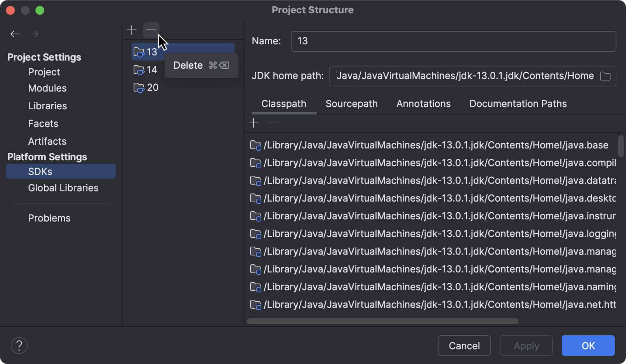Image resolution: width=626 pixels, height=364 pixels.
Task: Add a new SDK with the plus icon
Action: pyautogui.click(x=132, y=30)
